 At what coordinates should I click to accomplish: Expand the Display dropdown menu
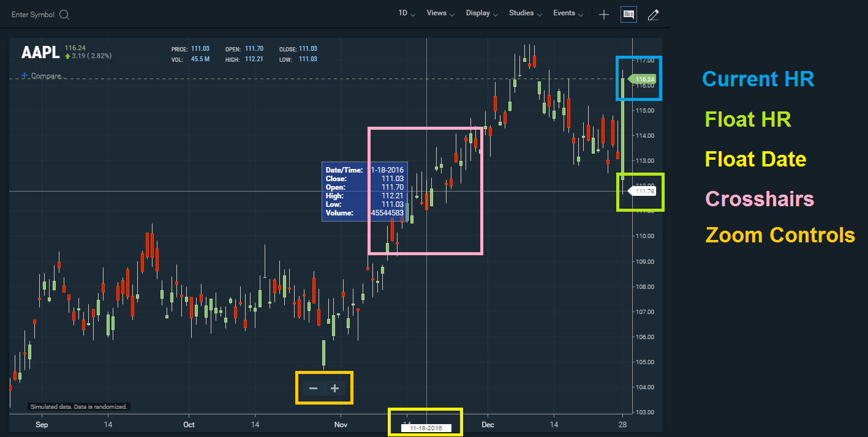click(482, 13)
